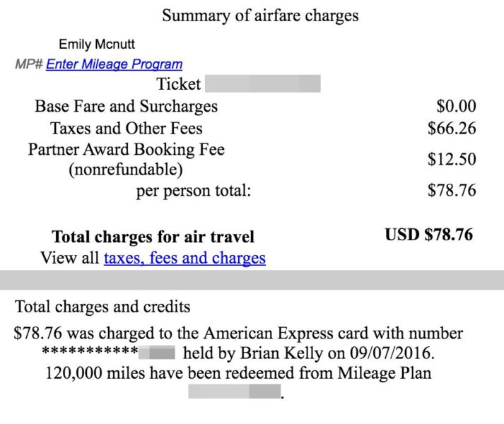Select the $66.26 taxes amount
The width and height of the screenshot is (504, 424).
(x=452, y=129)
